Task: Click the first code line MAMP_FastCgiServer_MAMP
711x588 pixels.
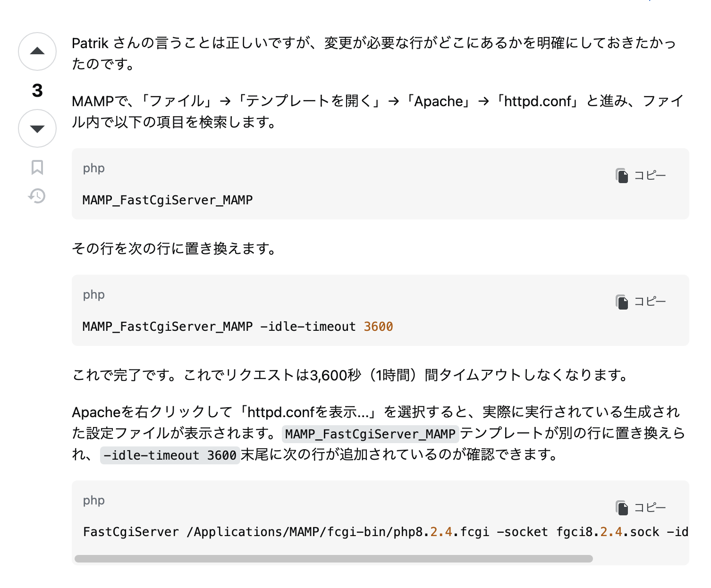Action: point(168,200)
